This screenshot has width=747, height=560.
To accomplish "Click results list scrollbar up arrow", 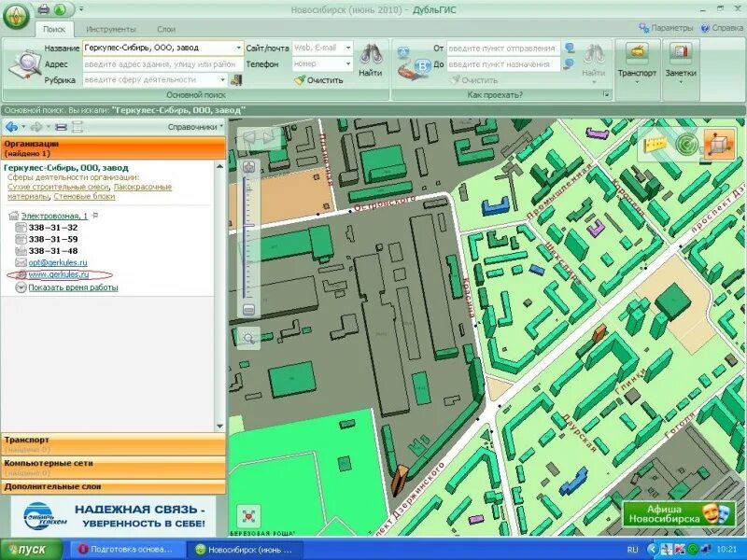I will pyautogui.click(x=219, y=166).
